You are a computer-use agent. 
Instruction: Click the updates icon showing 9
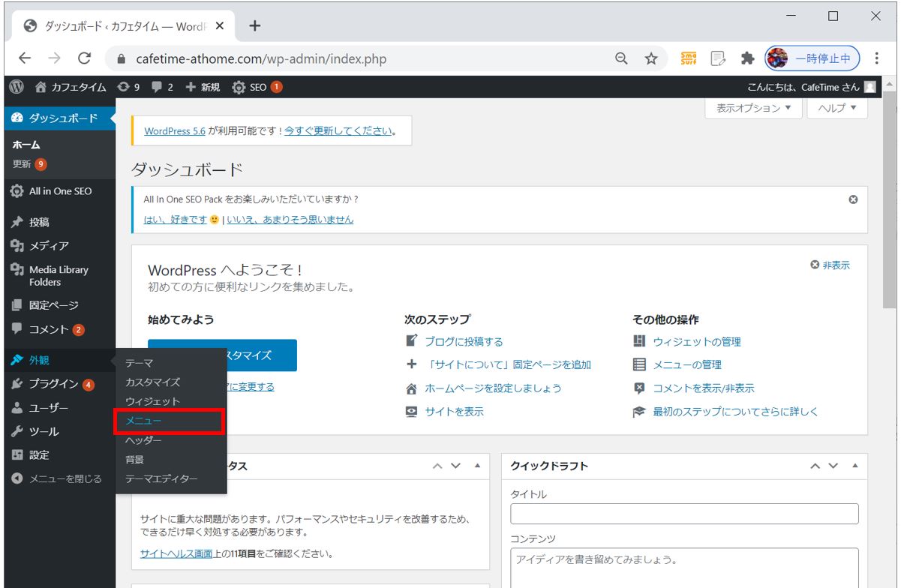[x=124, y=87]
